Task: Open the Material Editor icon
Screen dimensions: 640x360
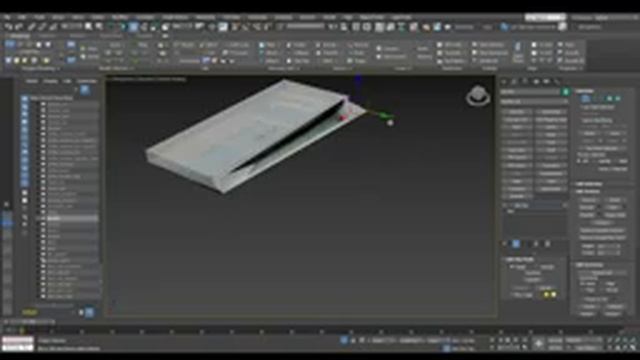Action: point(413,27)
